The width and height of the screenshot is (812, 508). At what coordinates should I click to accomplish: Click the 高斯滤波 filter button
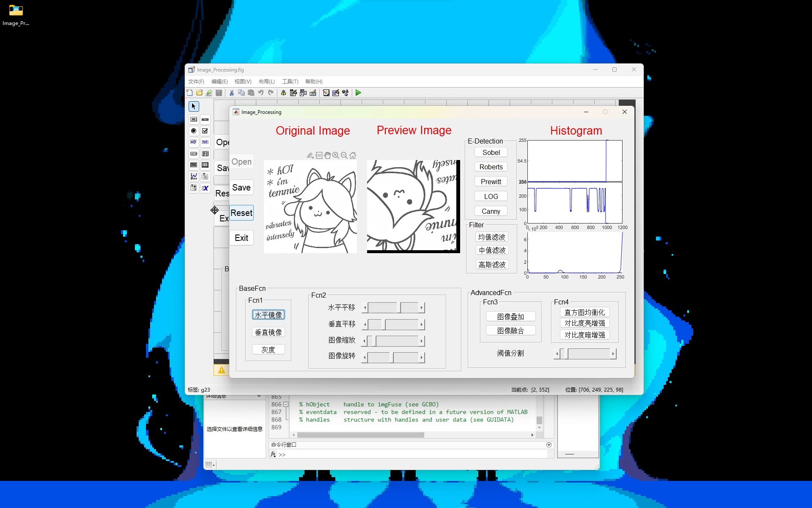tap(492, 265)
